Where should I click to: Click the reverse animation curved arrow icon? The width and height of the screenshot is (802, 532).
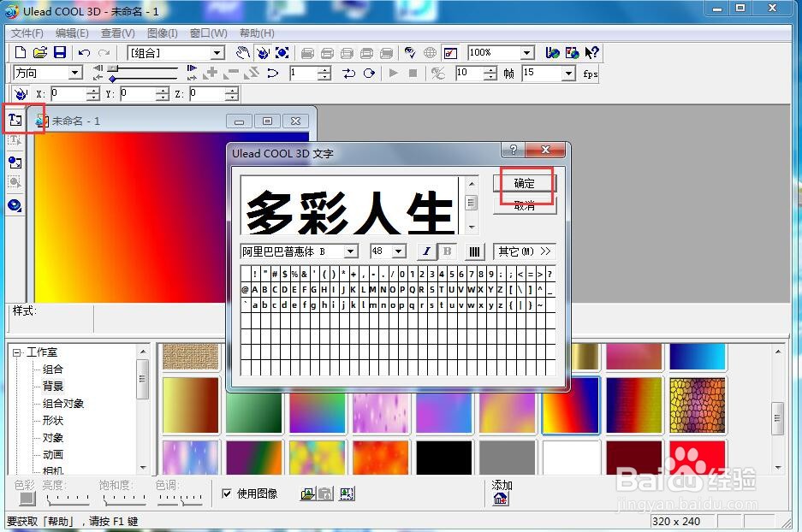click(x=273, y=74)
